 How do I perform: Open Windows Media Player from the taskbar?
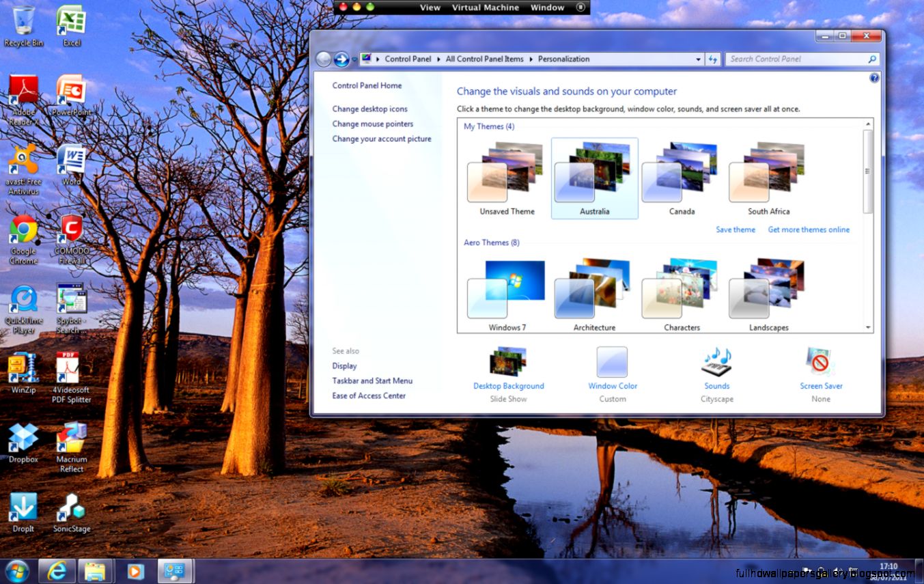tap(135, 570)
